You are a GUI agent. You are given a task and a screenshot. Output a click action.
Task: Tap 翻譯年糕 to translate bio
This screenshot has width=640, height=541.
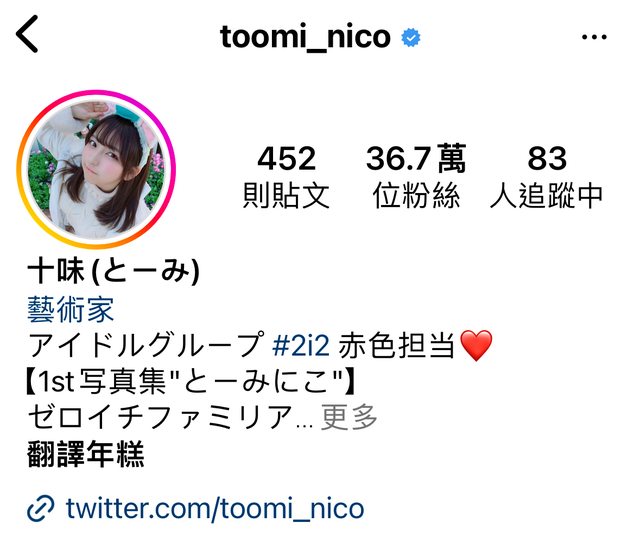[86, 454]
